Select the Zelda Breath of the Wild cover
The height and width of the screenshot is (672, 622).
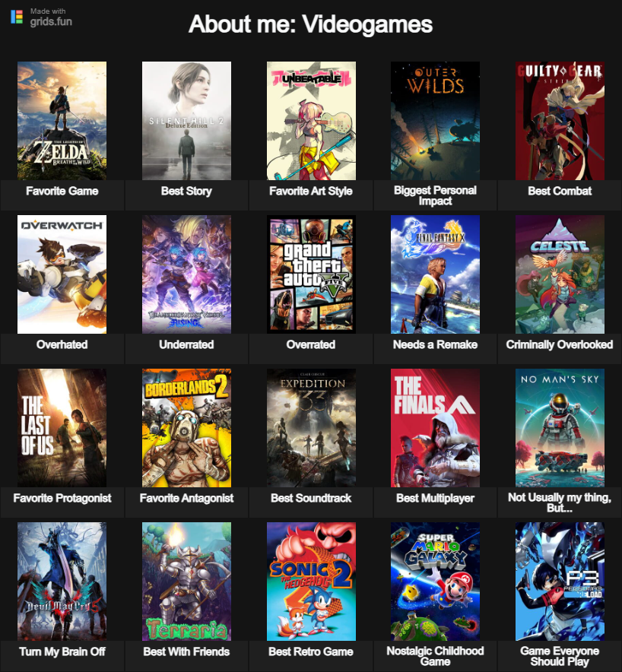[62, 120]
